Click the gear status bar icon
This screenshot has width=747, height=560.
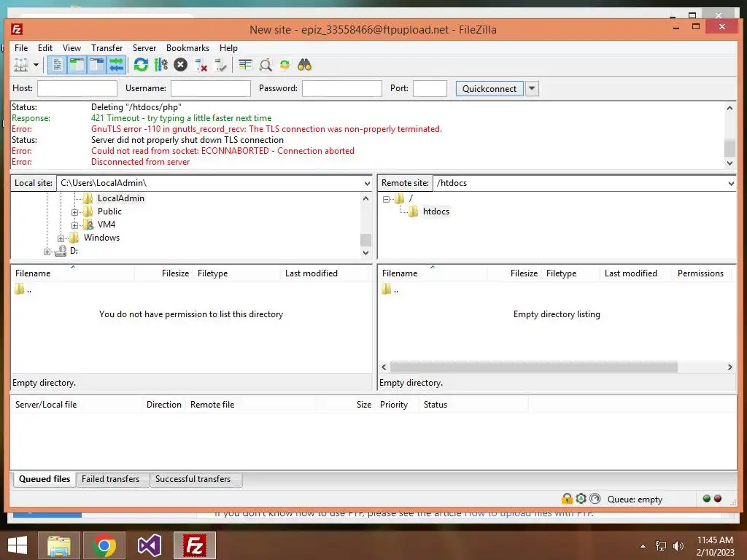[581, 499]
